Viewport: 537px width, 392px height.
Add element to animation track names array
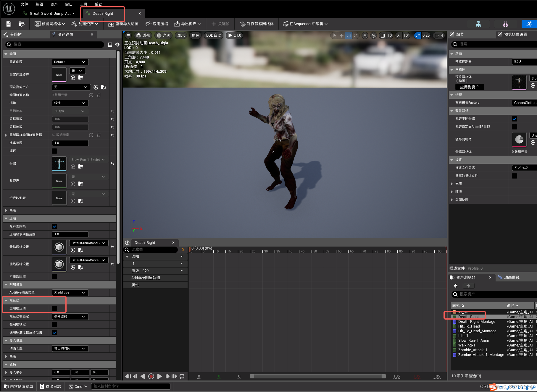[x=91, y=95]
